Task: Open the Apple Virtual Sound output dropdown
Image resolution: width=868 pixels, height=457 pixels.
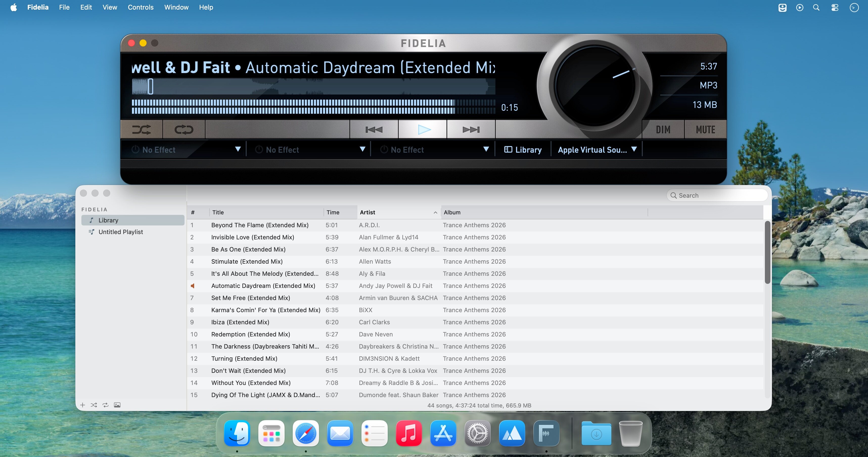Action: pyautogui.click(x=597, y=150)
